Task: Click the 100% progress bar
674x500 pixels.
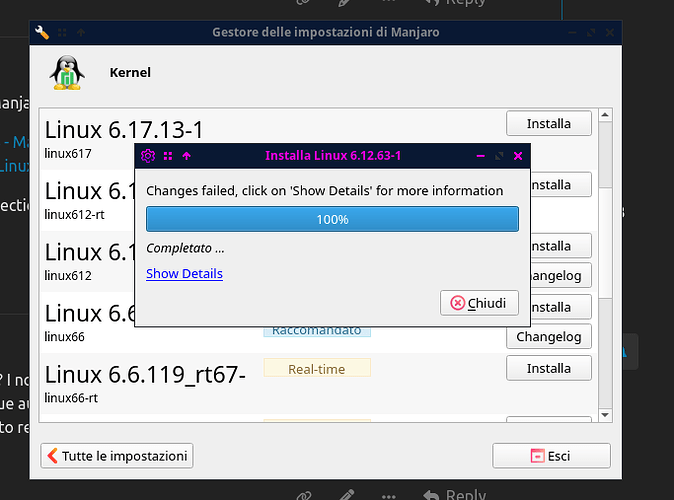Action: pos(332,219)
